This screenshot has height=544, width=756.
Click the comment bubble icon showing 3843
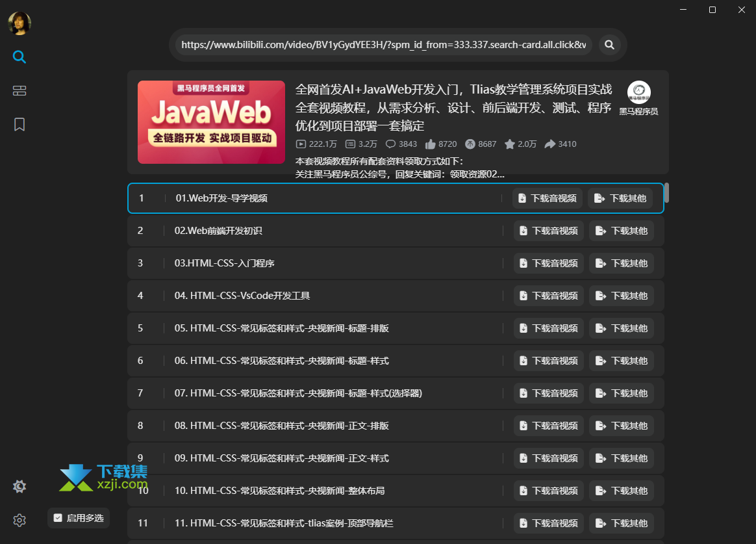click(390, 144)
